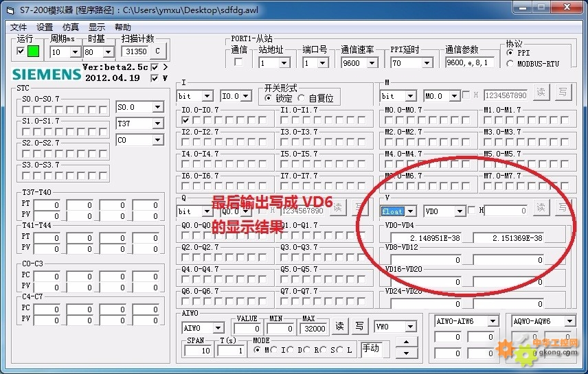The image size is (588, 374).
Task: Click the green run status indicator
Action: [34, 51]
